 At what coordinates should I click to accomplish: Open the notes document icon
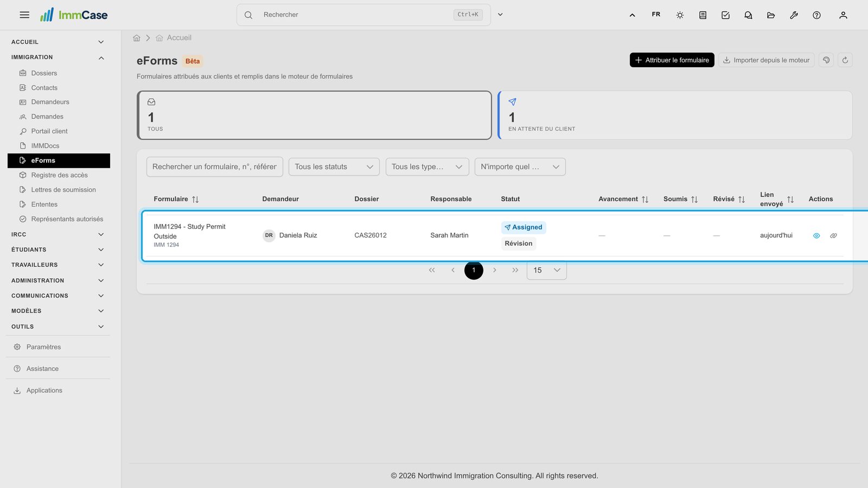703,15
